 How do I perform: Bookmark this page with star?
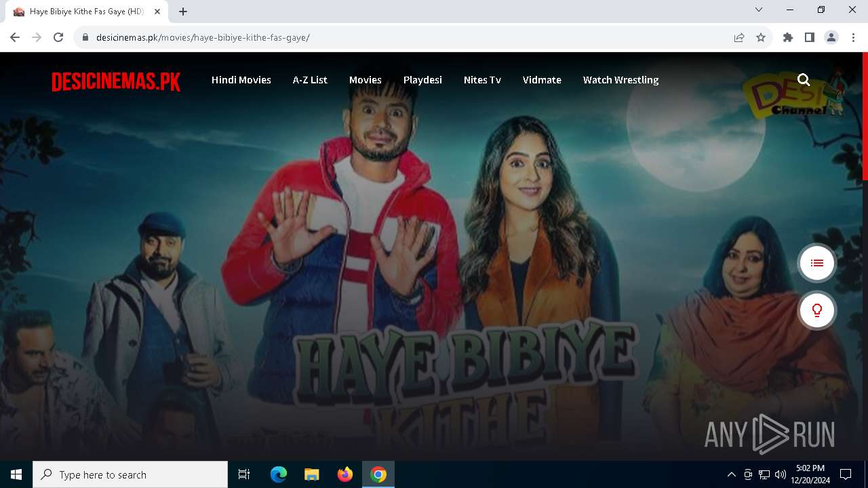coord(761,37)
